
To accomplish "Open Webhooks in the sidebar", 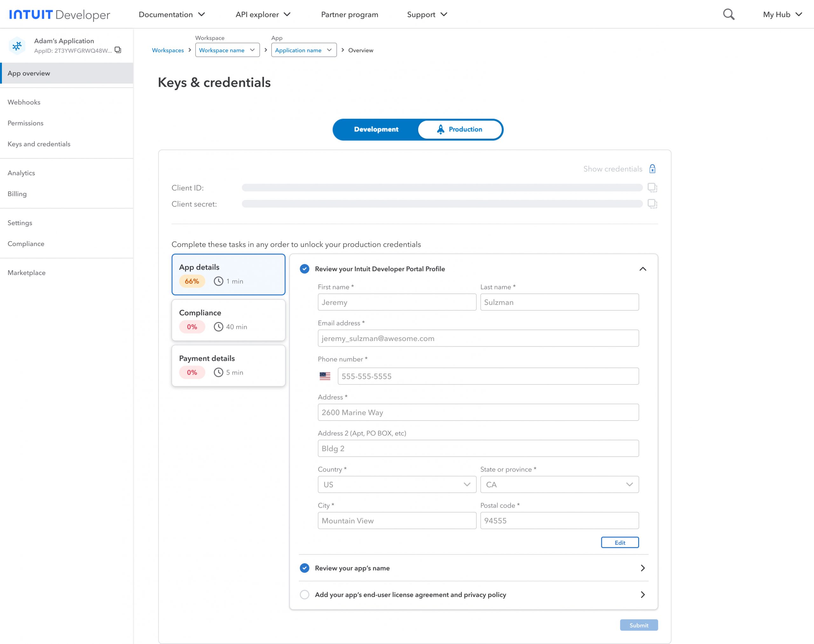I will pos(24,102).
